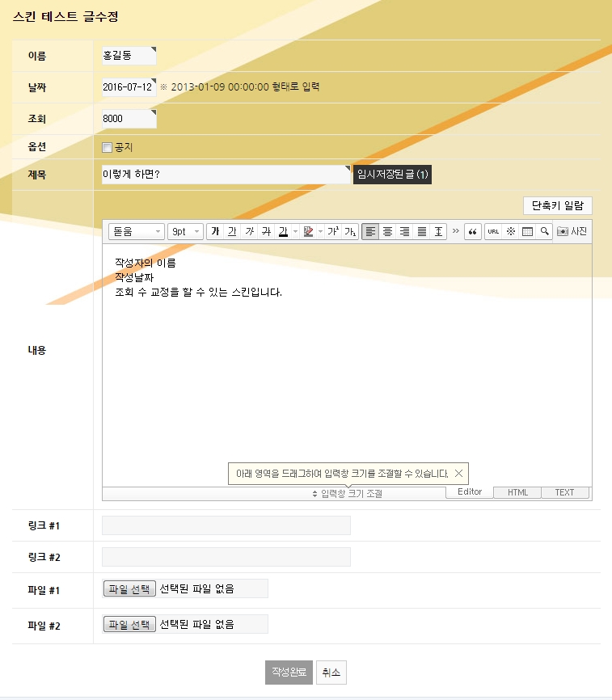Insert URL hyperlink
This screenshot has width=612, height=700.
coord(493,231)
